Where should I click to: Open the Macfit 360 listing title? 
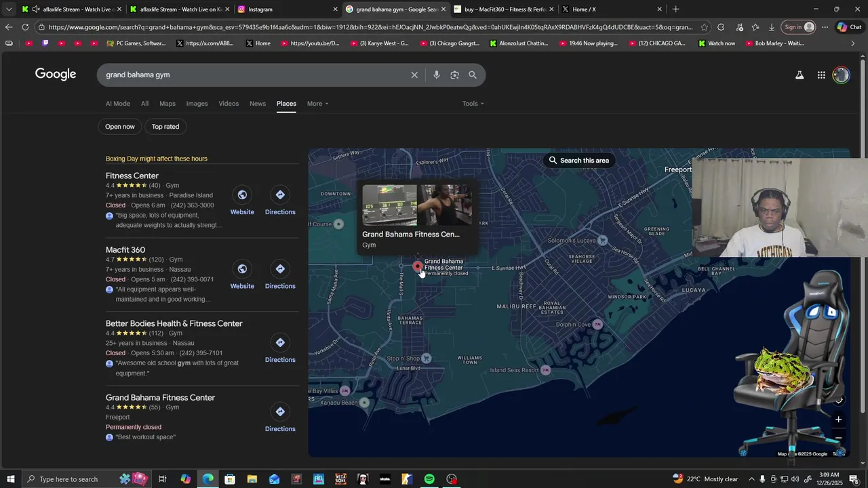pyautogui.click(x=125, y=250)
